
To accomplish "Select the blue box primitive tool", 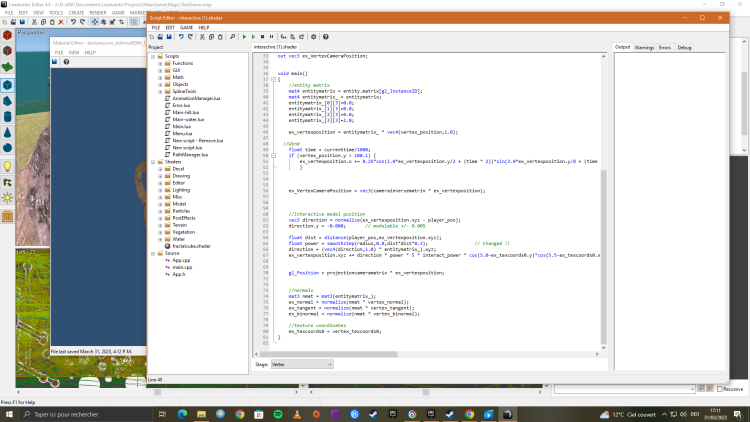I will coord(9,82).
